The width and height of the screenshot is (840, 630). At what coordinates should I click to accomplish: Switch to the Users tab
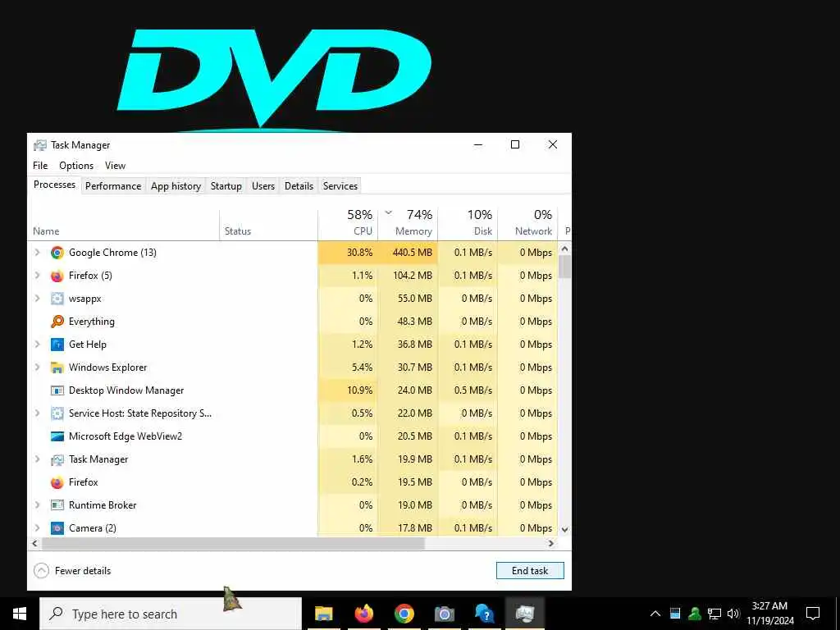point(263,186)
